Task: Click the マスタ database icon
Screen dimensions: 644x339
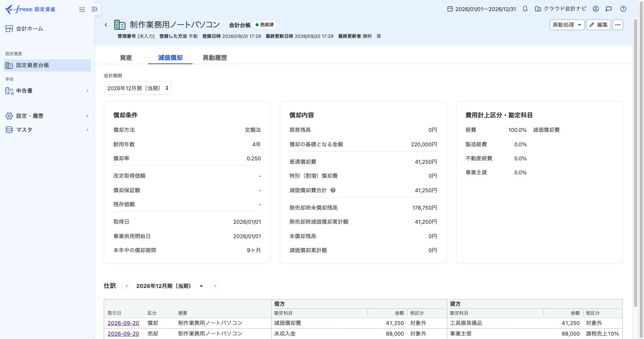Action: [9, 130]
